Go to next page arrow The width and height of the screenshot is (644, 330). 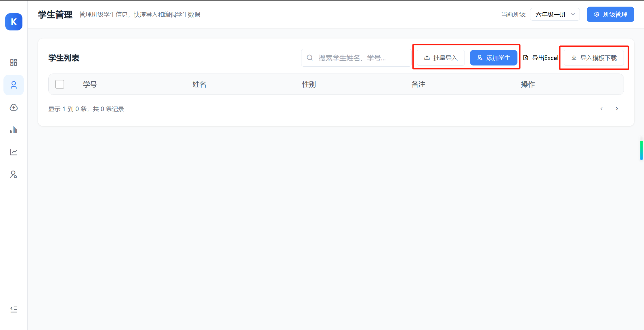[x=617, y=109]
